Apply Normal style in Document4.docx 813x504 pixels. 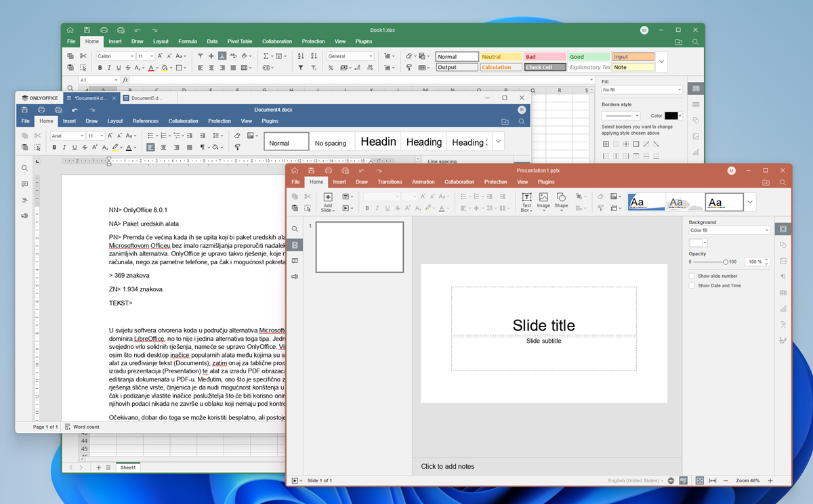pyautogui.click(x=285, y=142)
